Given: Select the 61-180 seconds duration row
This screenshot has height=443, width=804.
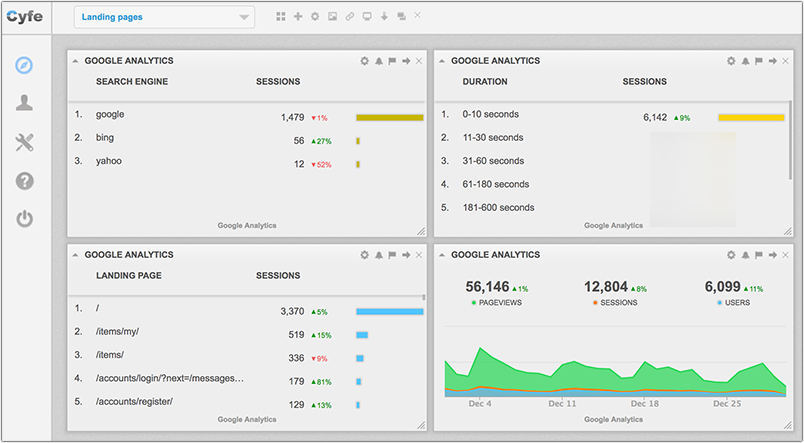Looking at the screenshot, I should click(x=612, y=184).
